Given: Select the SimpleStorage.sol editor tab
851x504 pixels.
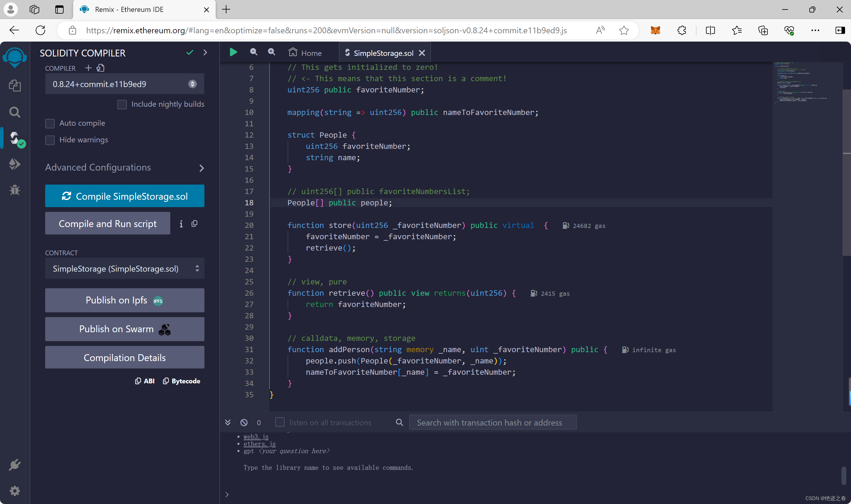Looking at the screenshot, I should click(x=383, y=53).
